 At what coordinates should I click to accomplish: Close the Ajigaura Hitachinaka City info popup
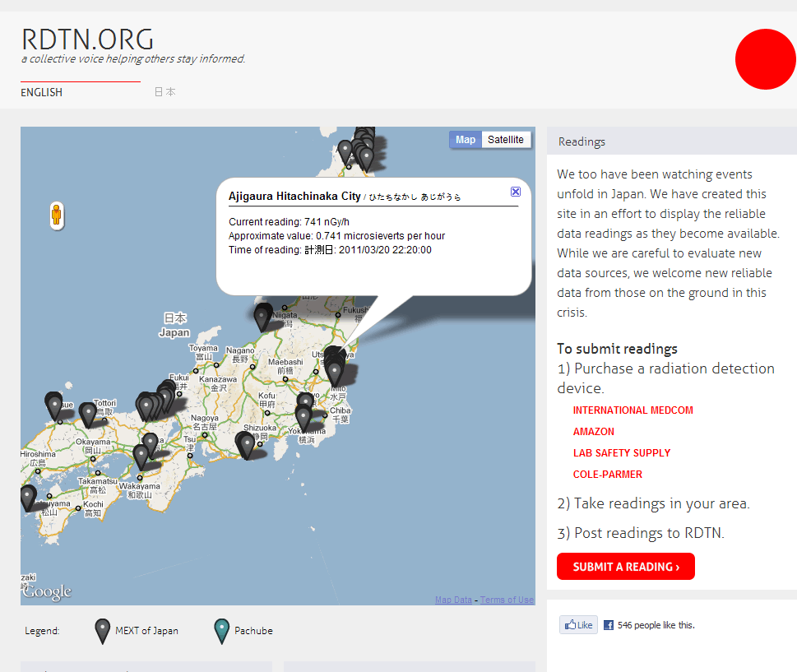click(516, 192)
